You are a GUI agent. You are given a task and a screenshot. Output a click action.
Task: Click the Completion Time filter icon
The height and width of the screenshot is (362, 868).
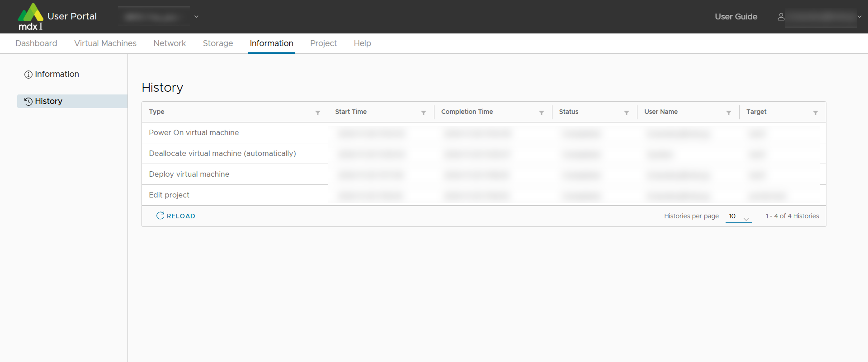(541, 113)
